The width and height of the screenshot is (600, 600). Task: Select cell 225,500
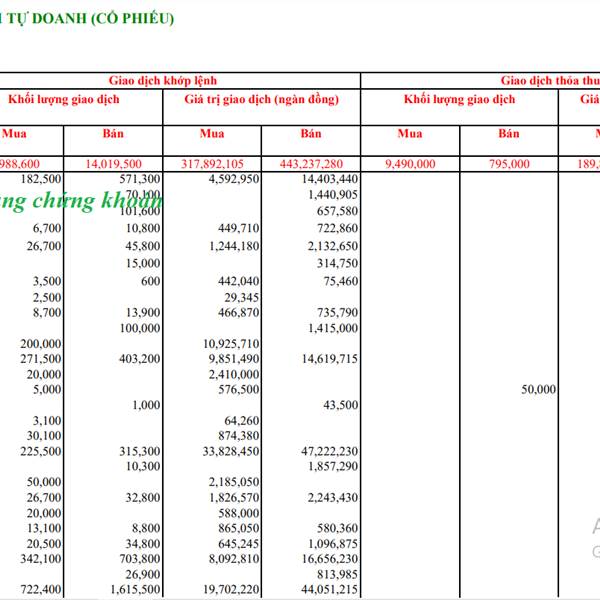pos(41,451)
